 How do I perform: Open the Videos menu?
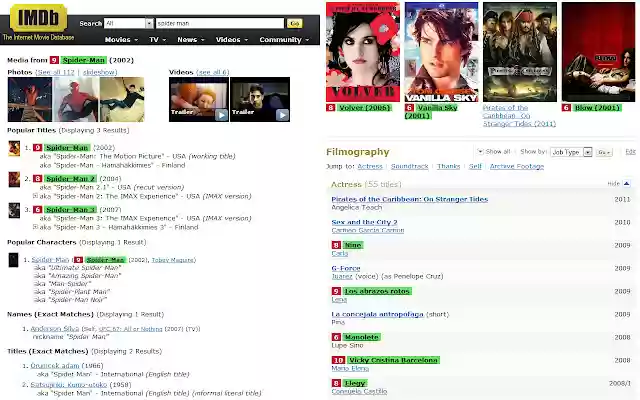(x=232, y=40)
